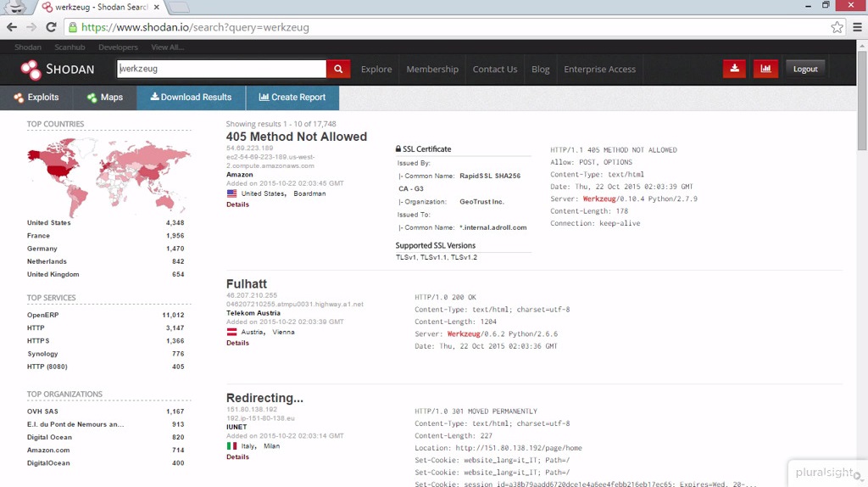Click Italy flag icon in Redirecting result

(231, 446)
